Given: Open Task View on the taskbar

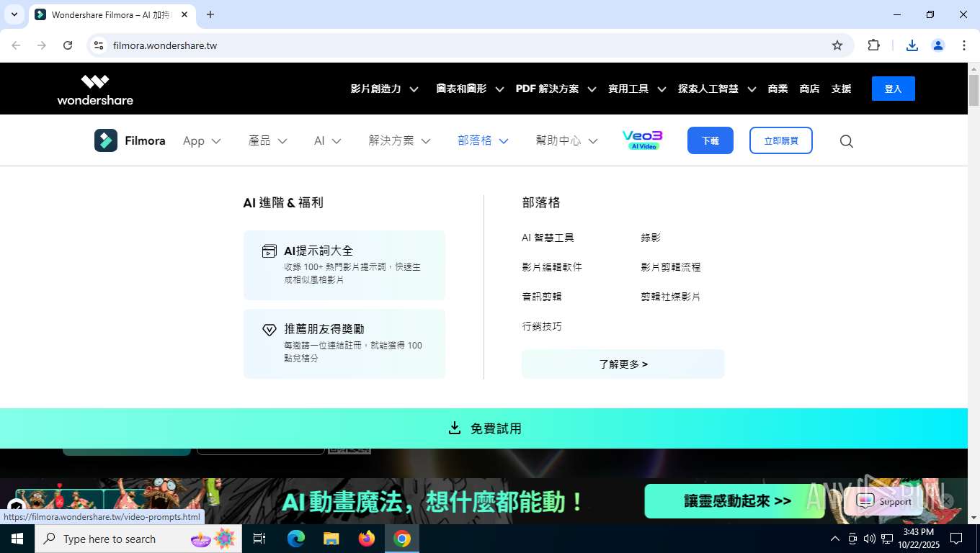Looking at the screenshot, I should [x=259, y=539].
